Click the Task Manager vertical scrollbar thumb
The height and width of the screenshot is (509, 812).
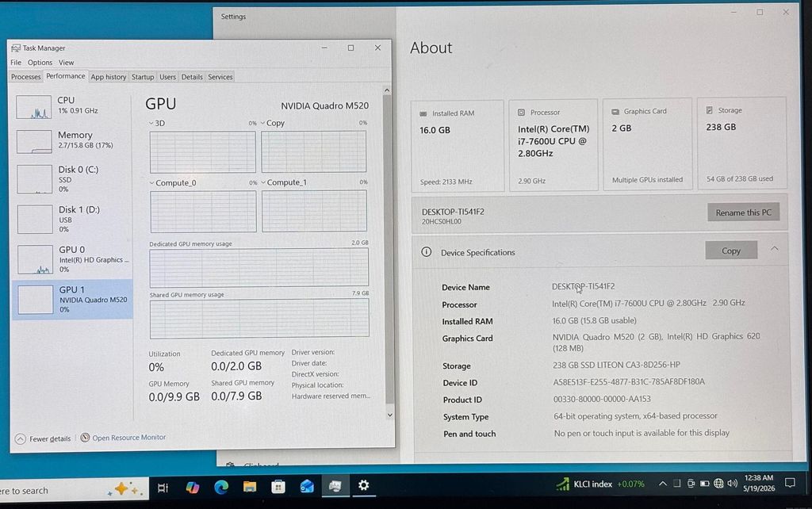[x=389, y=248]
